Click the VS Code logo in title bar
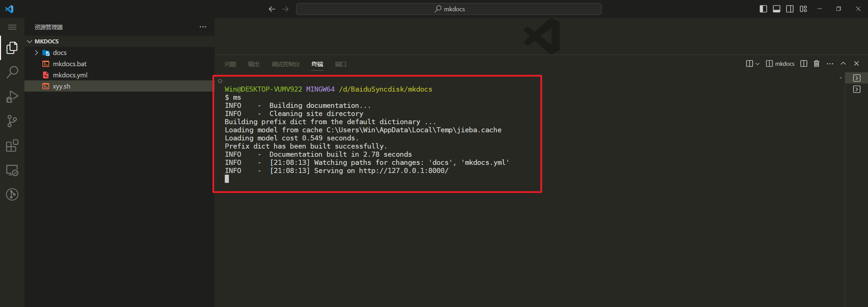The height and width of the screenshot is (307, 868). coord(9,9)
